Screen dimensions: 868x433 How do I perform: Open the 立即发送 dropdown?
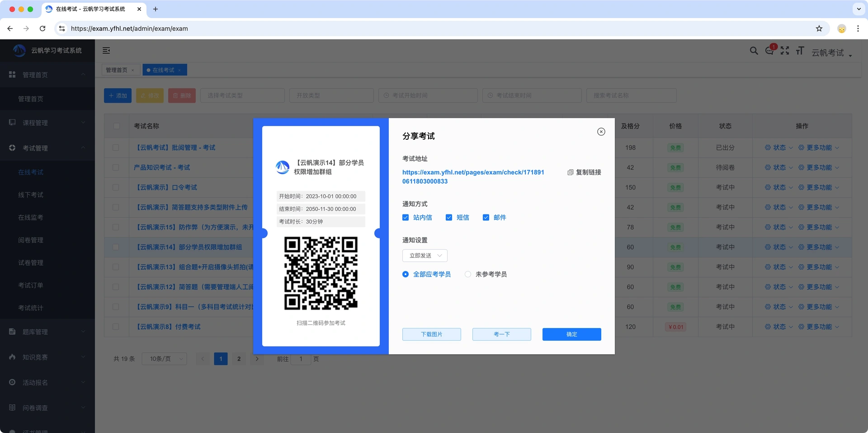click(x=425, y=256)
